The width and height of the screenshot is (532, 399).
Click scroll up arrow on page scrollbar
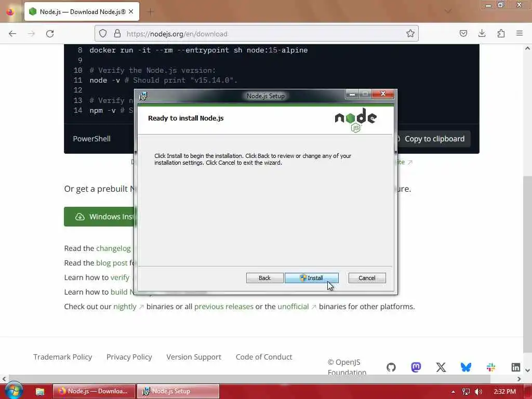527,48
